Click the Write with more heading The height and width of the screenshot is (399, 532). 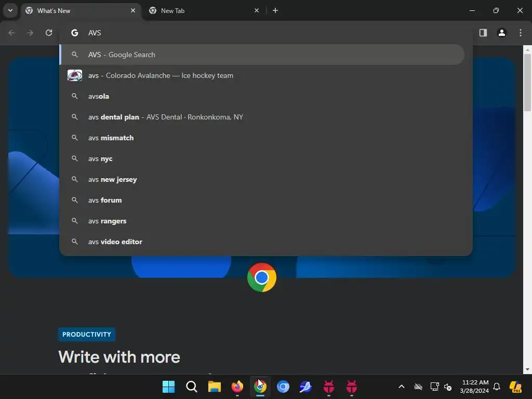click(119, 357)
